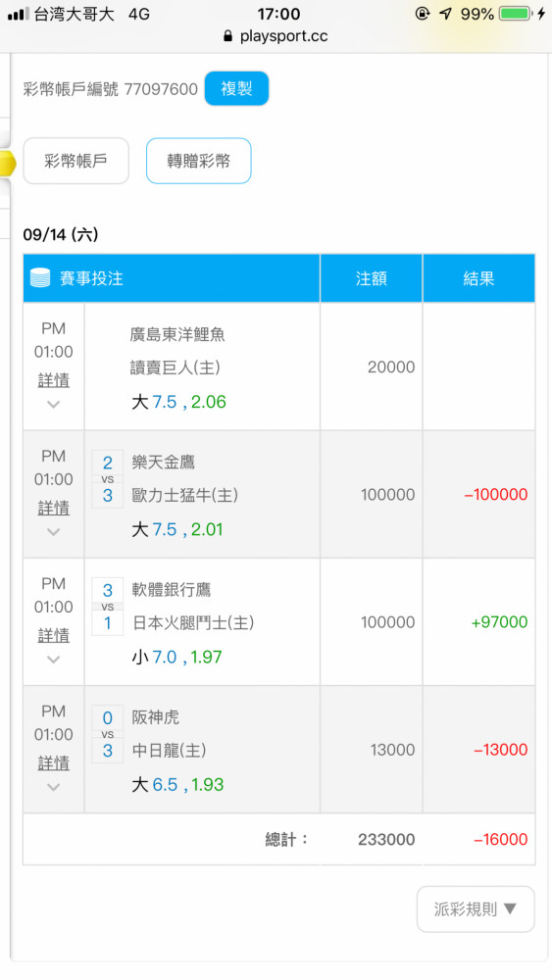Click the 3 vs 1 score box for 軟體銀行鷹

tap(108, 607)
